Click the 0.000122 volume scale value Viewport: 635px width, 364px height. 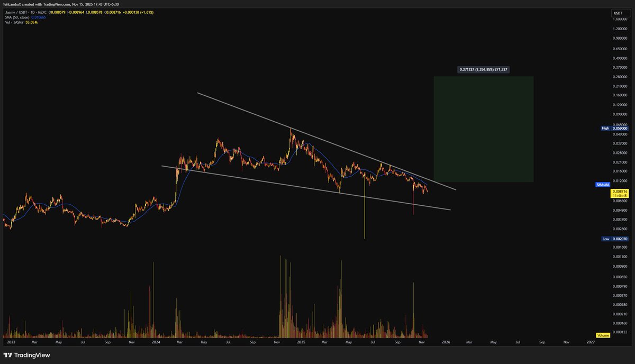pyautogui.click(x=620, y=332)
